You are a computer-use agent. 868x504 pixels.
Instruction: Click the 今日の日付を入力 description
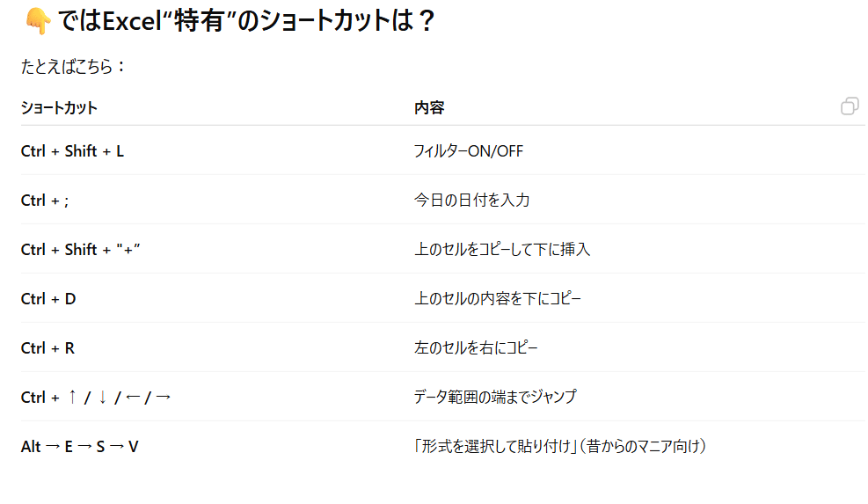pyautogui.click(x=471, y=201)
